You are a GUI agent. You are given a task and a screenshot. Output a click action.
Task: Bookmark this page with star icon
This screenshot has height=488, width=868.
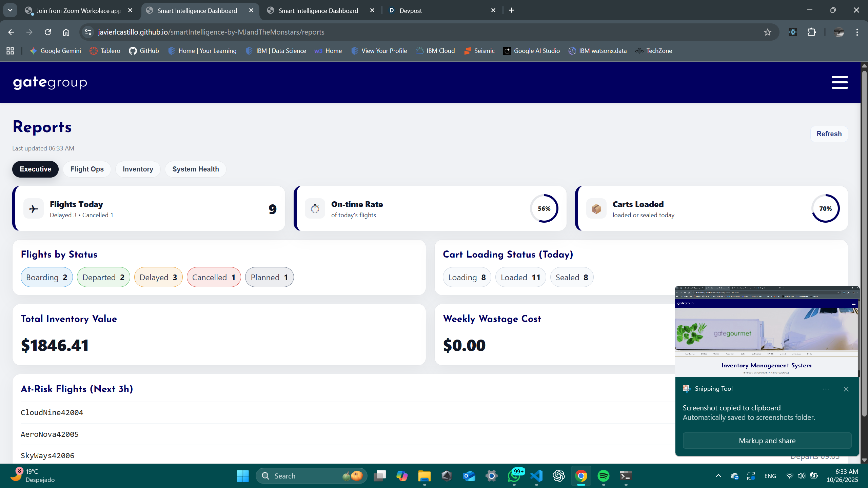click(768, 32)
